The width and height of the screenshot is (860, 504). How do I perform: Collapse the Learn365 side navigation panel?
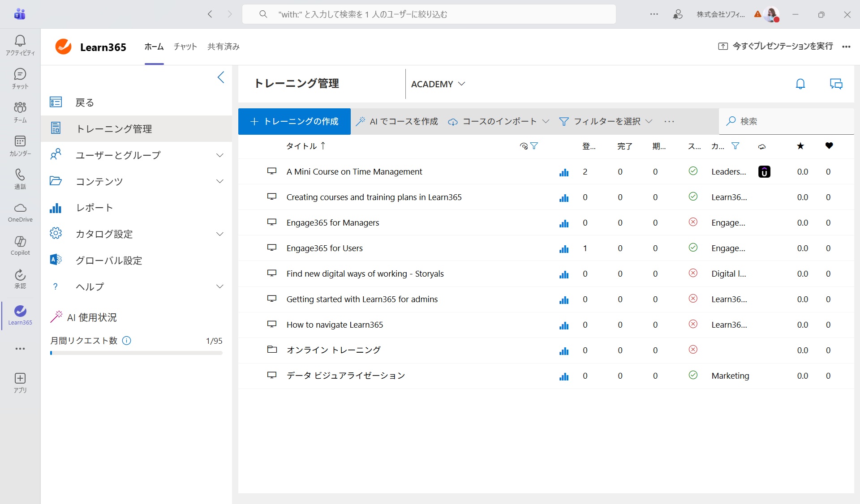(x=221, y=77)
